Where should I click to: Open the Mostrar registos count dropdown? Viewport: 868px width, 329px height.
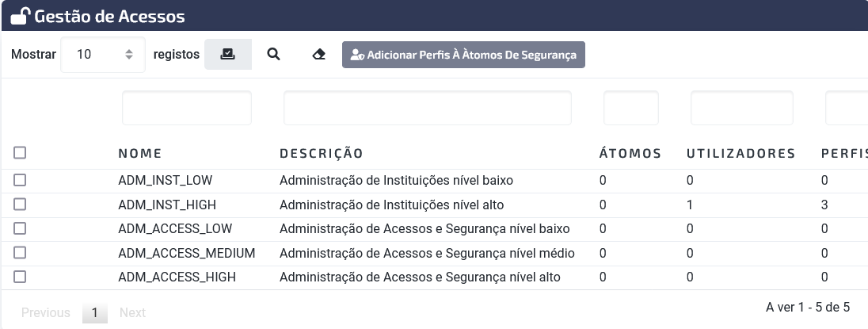coord(103,54)
